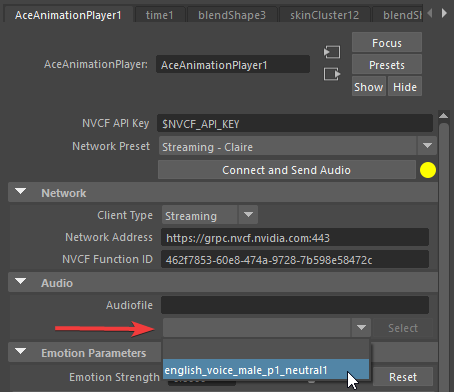Click the AceAnimationPlayer name field
This screenshot has height=392, width=454.
[233, 65]
